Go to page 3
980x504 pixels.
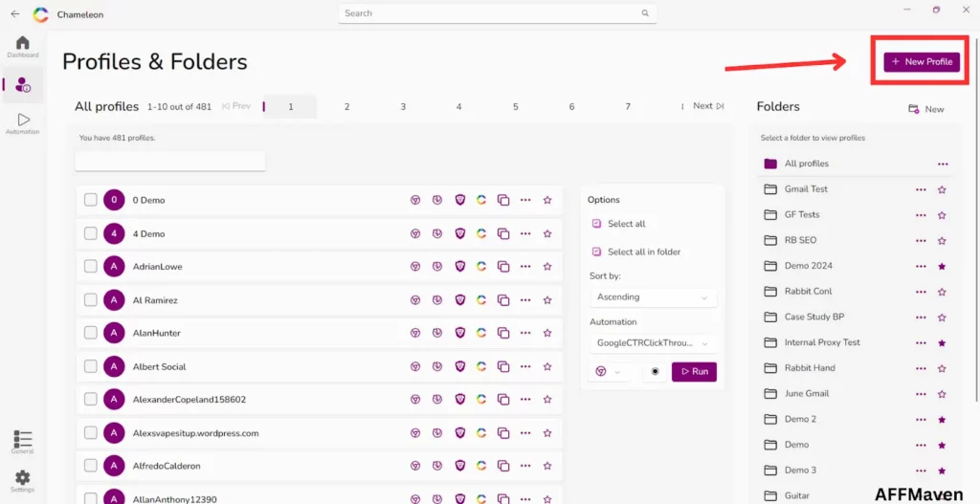(403, 107)
